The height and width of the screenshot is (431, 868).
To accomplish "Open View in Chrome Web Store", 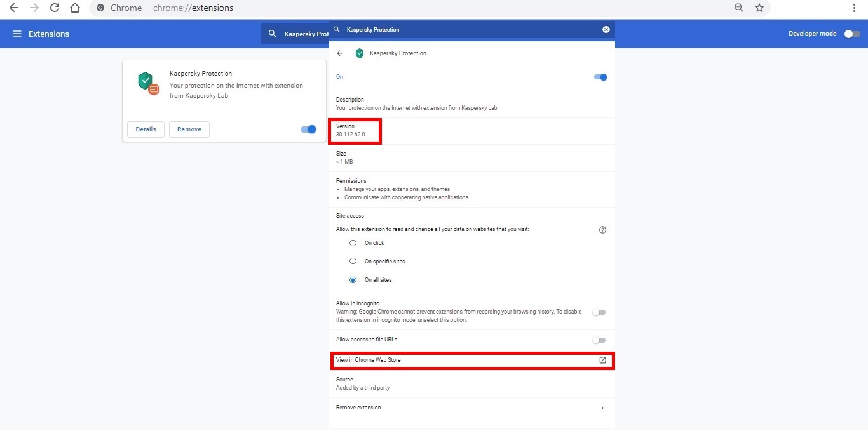I will [471, 361].
